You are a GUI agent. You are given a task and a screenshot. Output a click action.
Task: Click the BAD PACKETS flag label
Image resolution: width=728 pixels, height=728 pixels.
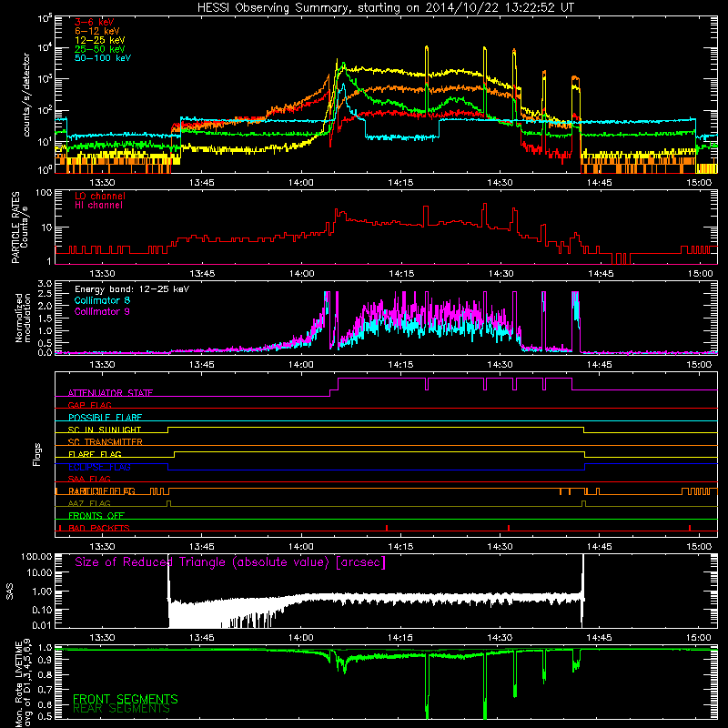coord(99,528)
